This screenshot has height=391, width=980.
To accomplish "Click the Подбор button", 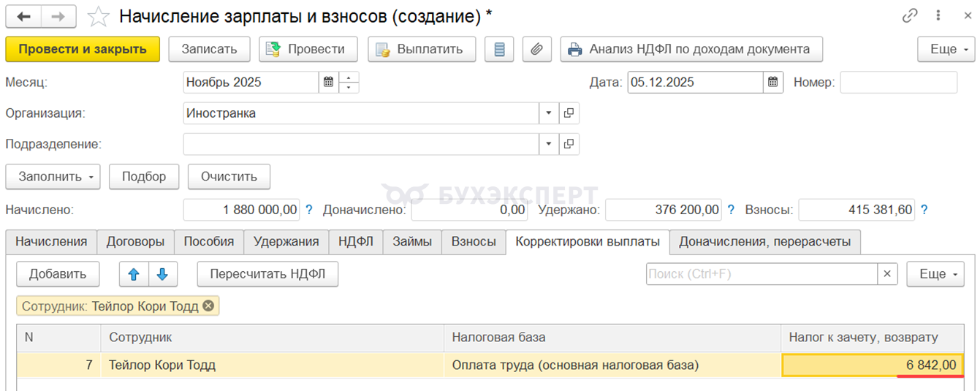I will point(144,176).
